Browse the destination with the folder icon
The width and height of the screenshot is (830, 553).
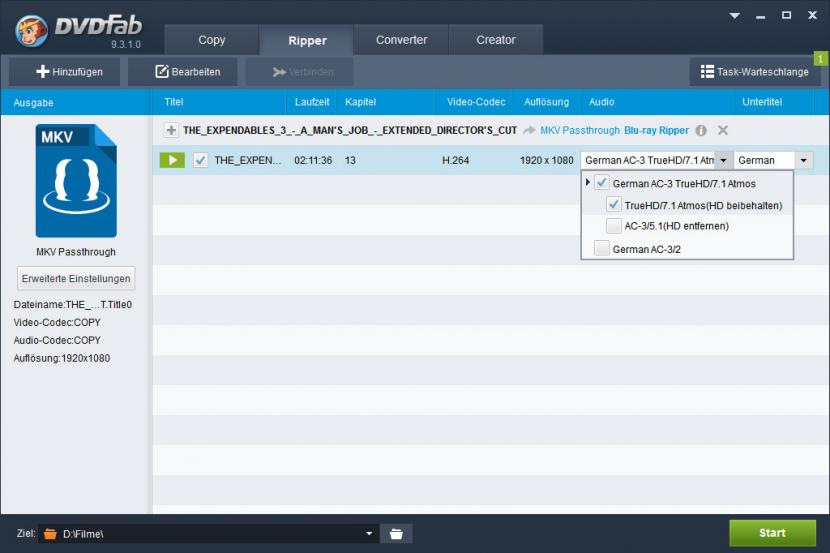pos(396,533)
